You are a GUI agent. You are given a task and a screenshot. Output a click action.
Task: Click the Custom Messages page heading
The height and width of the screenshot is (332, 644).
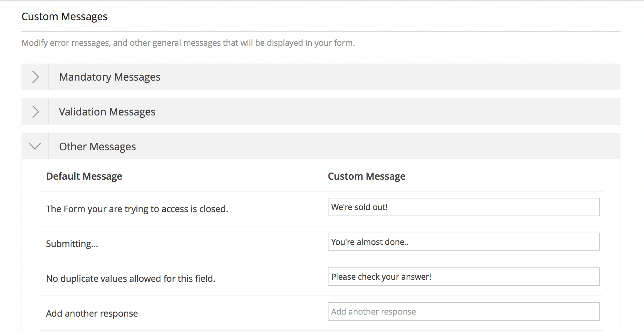pos(64,16)
